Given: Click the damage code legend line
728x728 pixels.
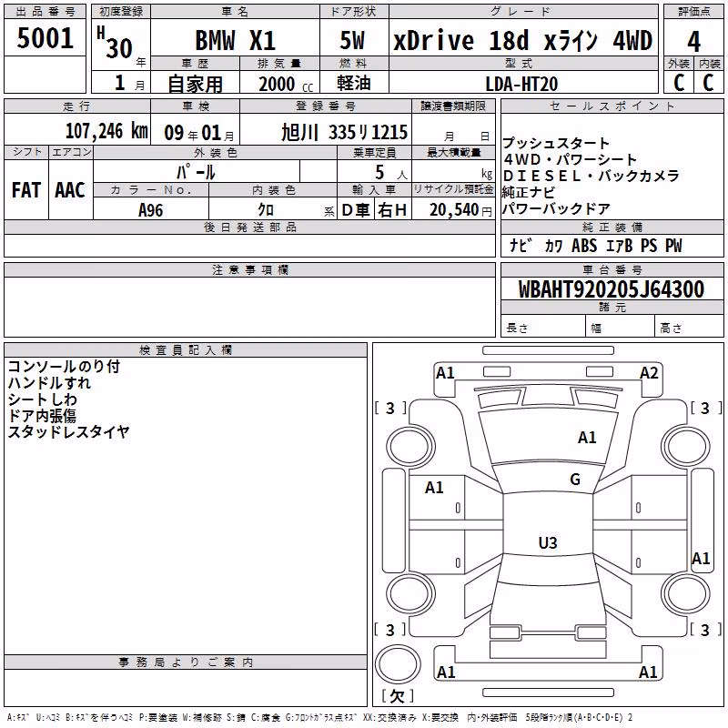Looking at the screenshot, I should tap(319, 717).
